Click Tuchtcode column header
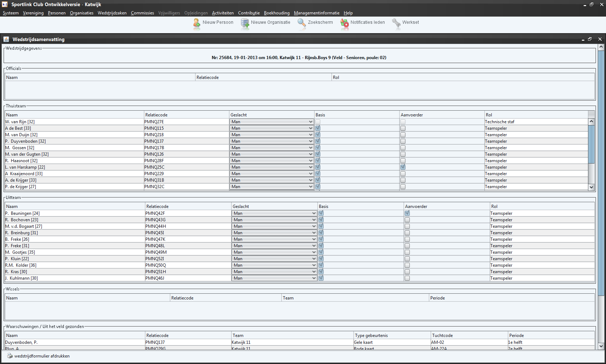Viewport: 606px width, 364px height. 469,336
